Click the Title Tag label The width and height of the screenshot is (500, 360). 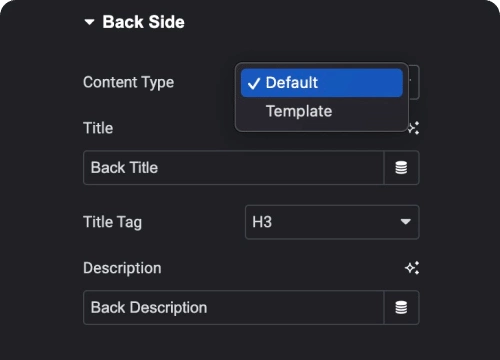coord(112,222)
